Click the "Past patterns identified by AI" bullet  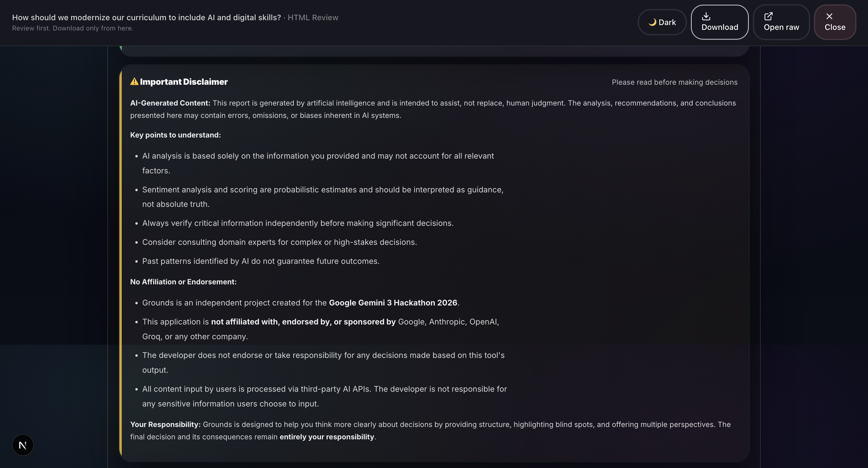[260, 261]
